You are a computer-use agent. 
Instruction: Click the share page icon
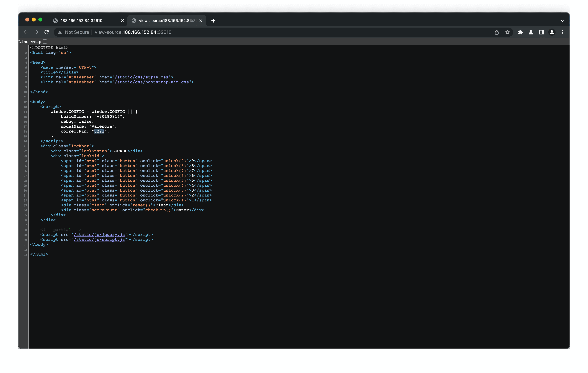(497, 32)
